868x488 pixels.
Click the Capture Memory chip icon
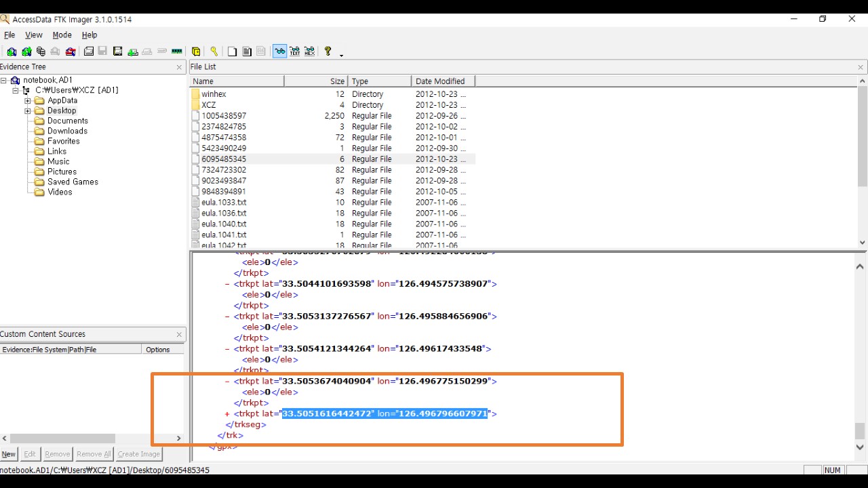(x=177, y=52)
